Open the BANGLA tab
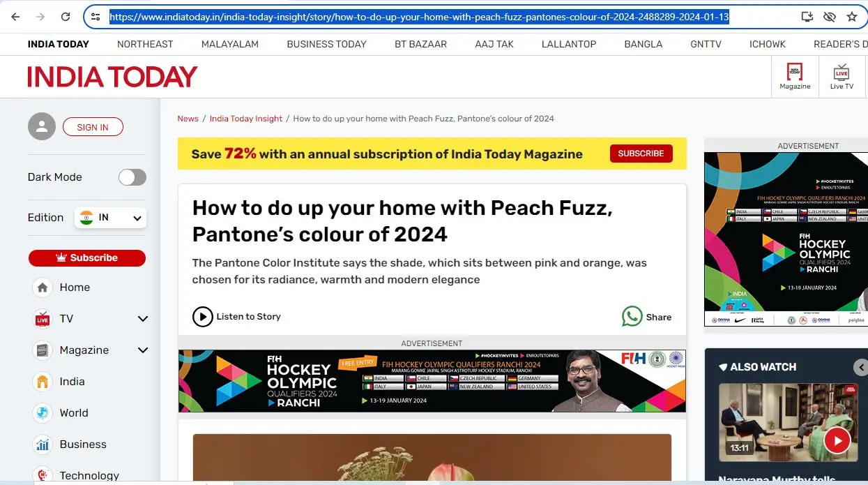 (644, 44)
